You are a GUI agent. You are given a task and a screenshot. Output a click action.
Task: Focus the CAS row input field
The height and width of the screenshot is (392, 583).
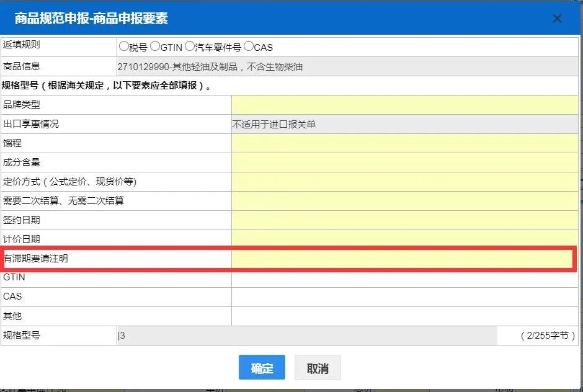pos(404,297)
